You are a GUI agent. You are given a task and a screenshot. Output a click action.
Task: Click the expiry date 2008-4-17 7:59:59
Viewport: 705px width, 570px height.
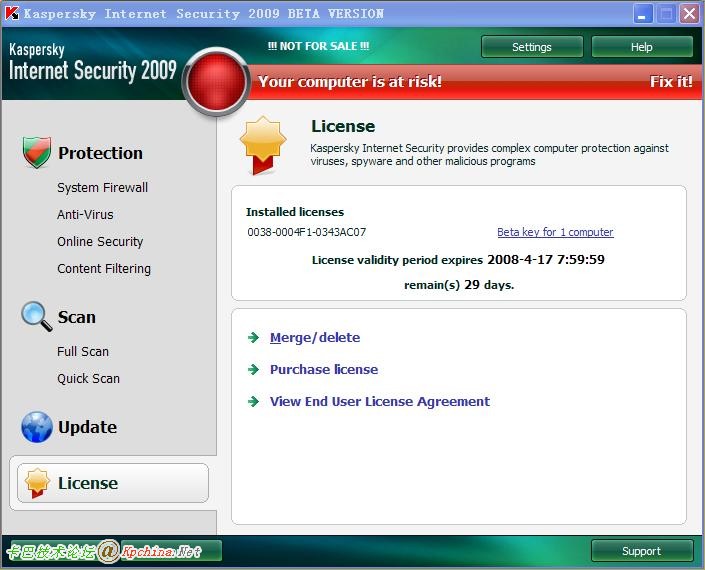pyautogui.click(x=546, y=259)
